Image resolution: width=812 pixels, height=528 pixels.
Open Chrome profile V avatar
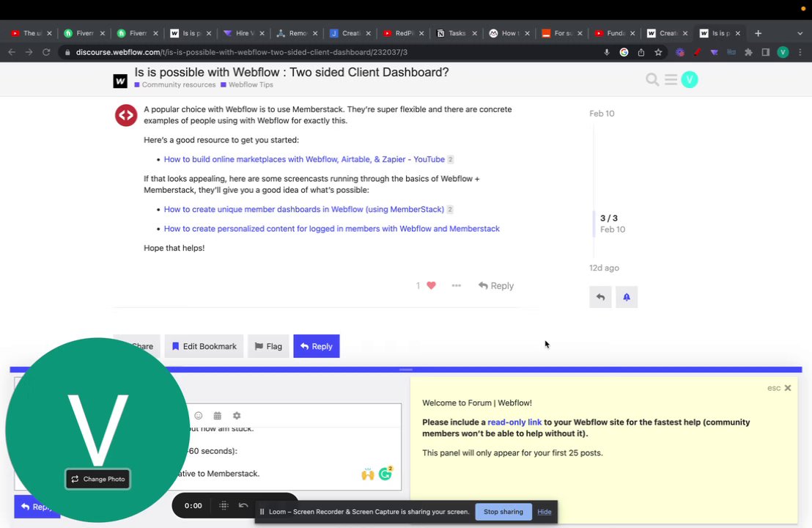point(783,52)
